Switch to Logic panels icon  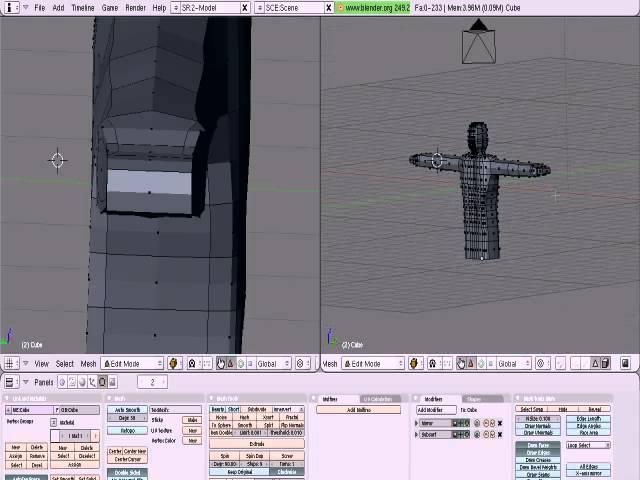tap(62, 382)
